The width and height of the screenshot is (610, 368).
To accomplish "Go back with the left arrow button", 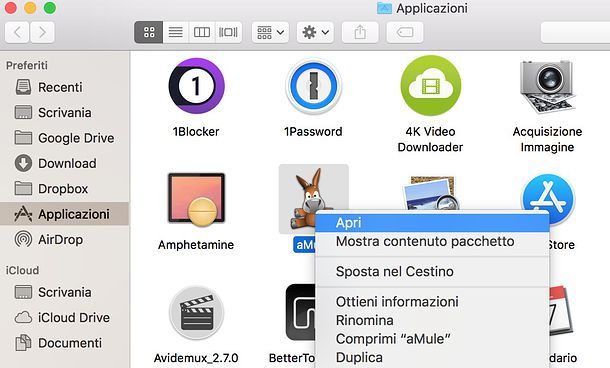I will (x=17, y=32).
